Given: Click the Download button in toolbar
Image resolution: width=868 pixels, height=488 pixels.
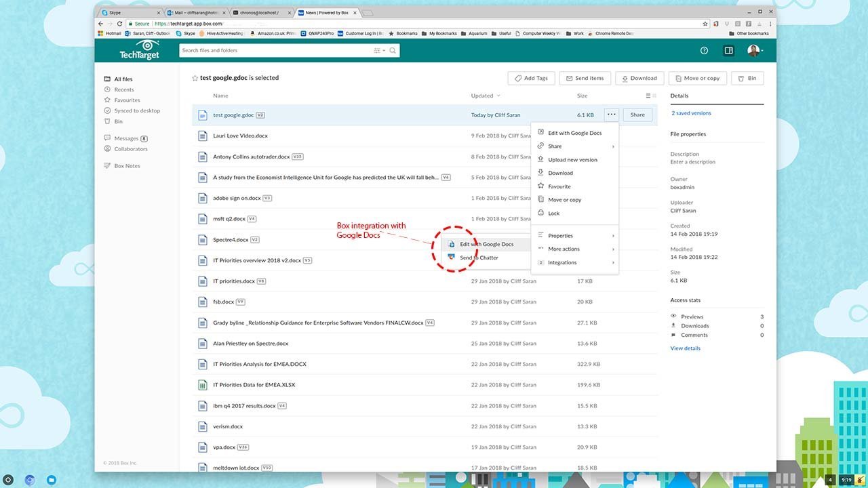Looking at the screenshot, I should pyautogui.click(x=639, y=78).
